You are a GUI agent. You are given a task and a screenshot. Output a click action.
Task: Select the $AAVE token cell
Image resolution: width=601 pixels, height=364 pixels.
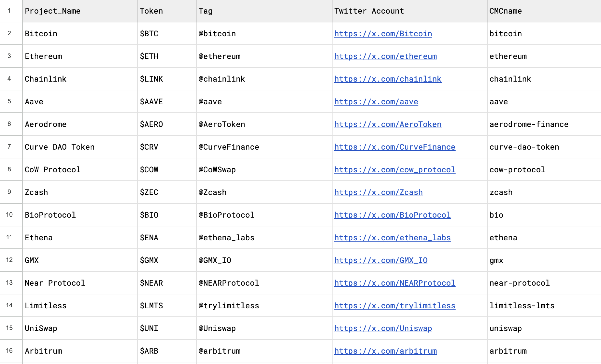point(167,102)
